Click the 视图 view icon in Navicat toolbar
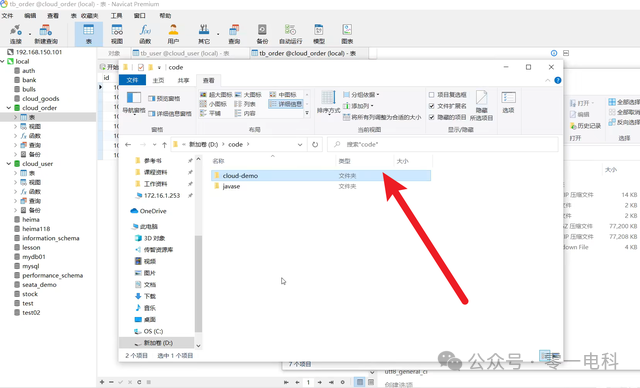Image resolution: width=640 pixels, height=388 pixels. tap(117, 34)
